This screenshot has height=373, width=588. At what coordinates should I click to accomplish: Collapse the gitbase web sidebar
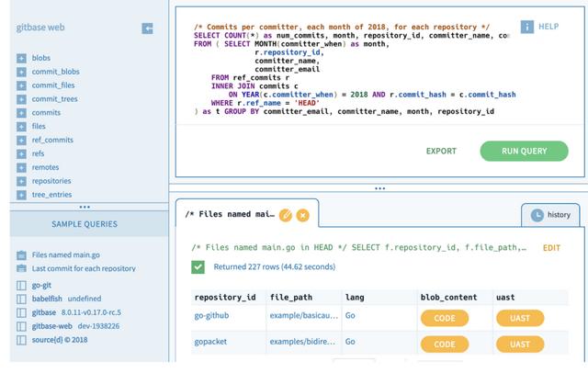(x=147, y=28)
